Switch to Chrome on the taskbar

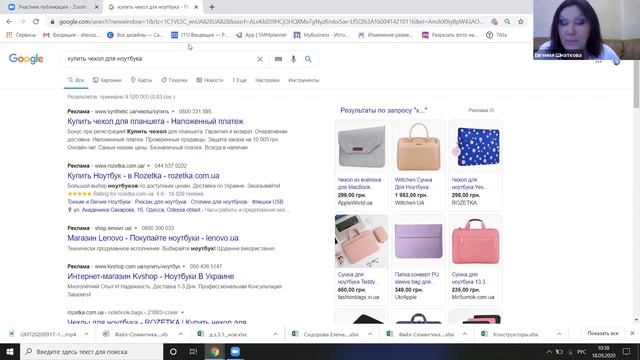click(215, 351)
